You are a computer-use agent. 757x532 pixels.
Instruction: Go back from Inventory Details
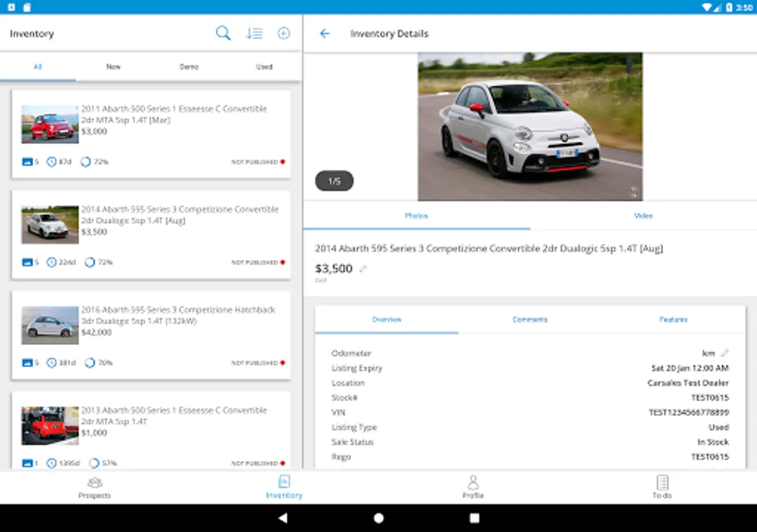[x=324, y=34]
